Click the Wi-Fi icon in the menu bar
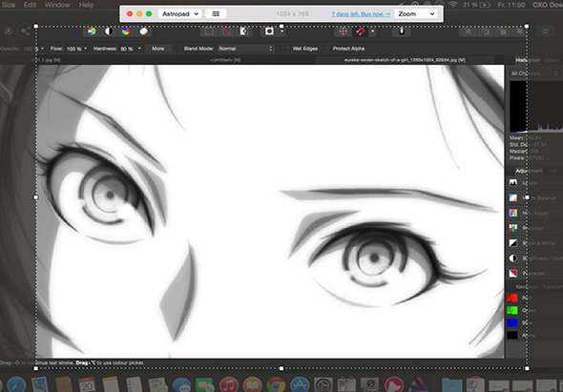This screenshot has height=392, width=563. [453, 5]
